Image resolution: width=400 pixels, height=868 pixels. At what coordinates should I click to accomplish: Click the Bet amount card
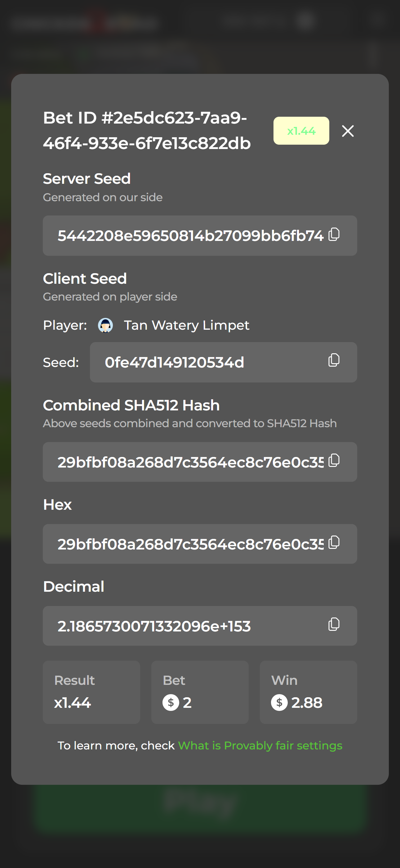pyautogui.click(x=200, y=692)
